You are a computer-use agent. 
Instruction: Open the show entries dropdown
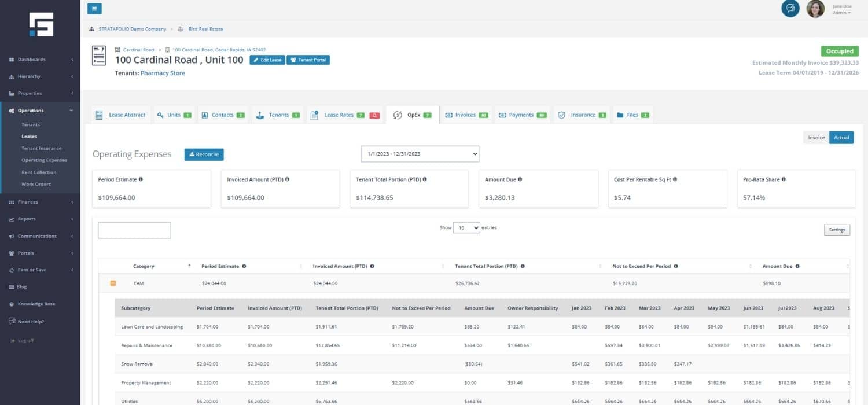pos(466,228)
